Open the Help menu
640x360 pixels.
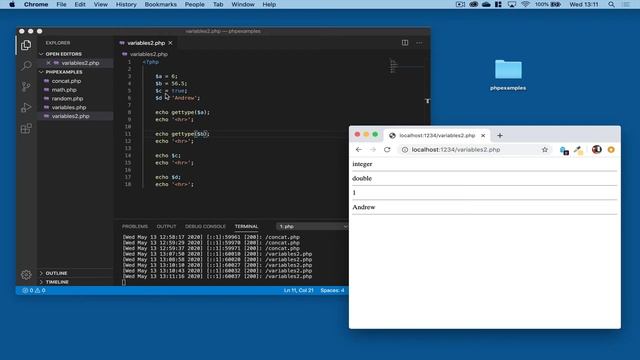click(269, 4)
